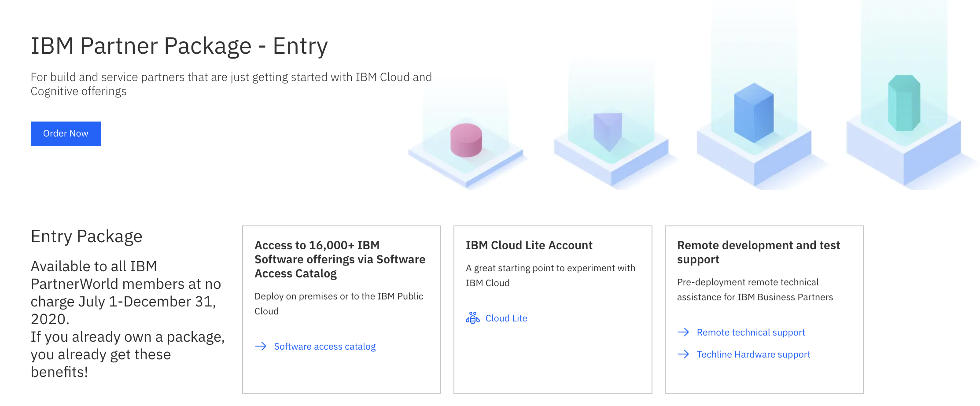Viewport: 980px width, 406px height.
Task: Open the Techline Hardware support link
Action: point(753,354)
